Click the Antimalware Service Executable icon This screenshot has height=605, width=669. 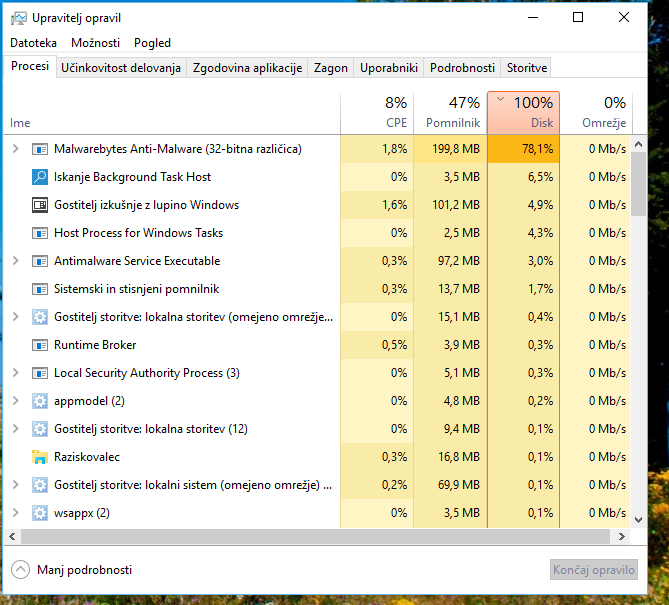coord(40,261)
